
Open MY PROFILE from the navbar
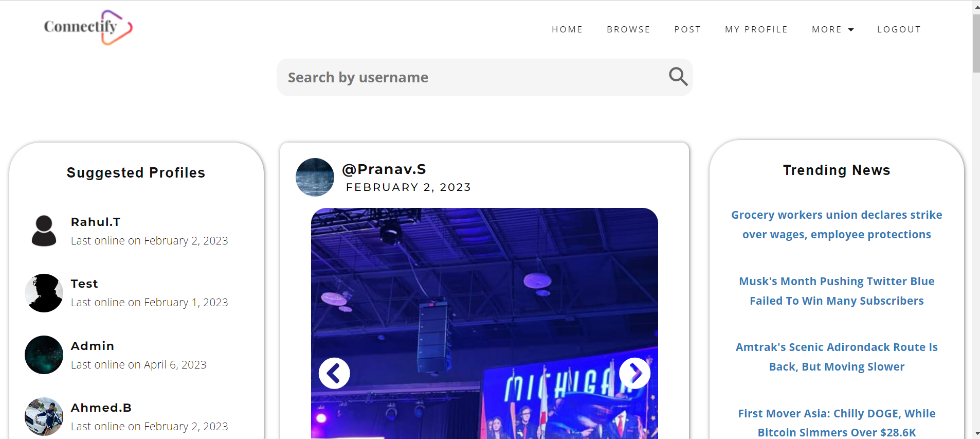[756, 29]
